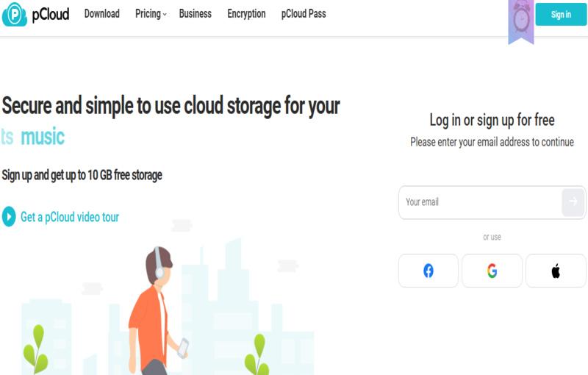
Task: Click 'Sign up and get up to 10 GB free storage'
Action: pyautogui.click(x=82, y=175)
